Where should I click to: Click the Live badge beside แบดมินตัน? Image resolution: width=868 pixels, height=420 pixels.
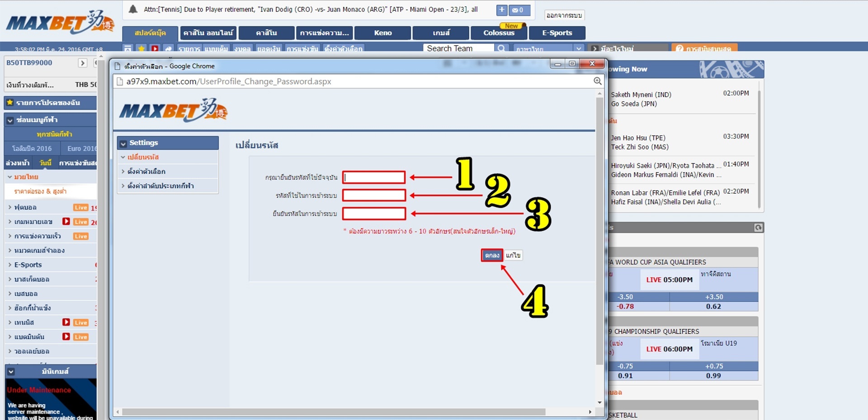coord(81,337)
